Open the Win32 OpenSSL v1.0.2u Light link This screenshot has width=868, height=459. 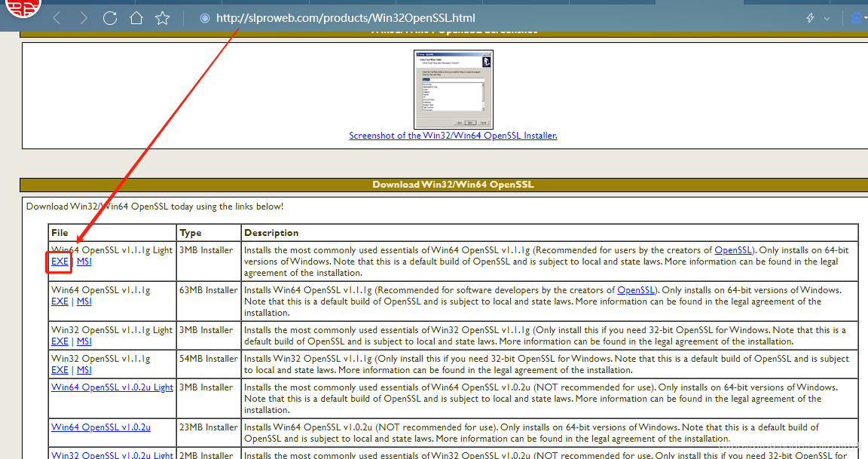point(112,455)
